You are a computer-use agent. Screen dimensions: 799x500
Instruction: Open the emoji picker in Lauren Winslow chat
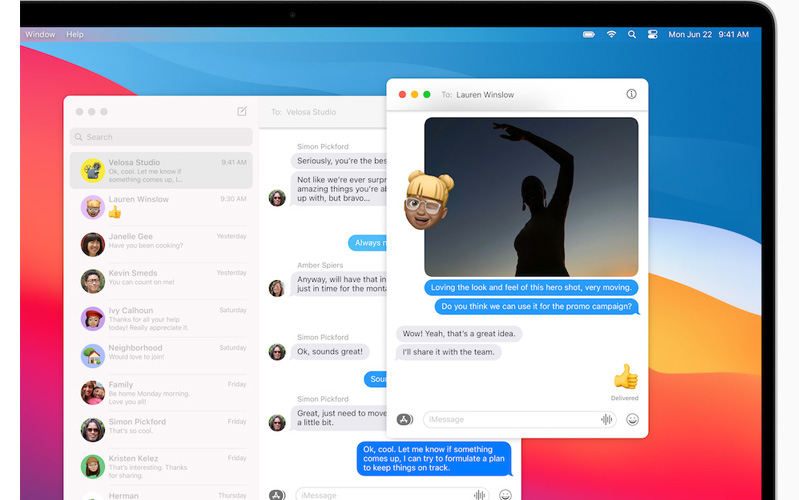click(632, 420)
